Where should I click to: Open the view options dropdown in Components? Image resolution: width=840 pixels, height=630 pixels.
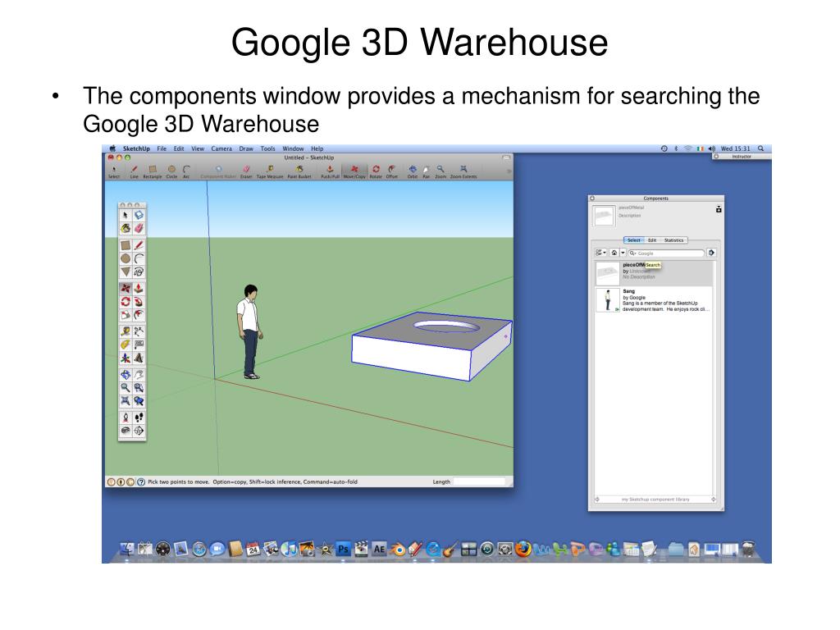click(600, 253)
